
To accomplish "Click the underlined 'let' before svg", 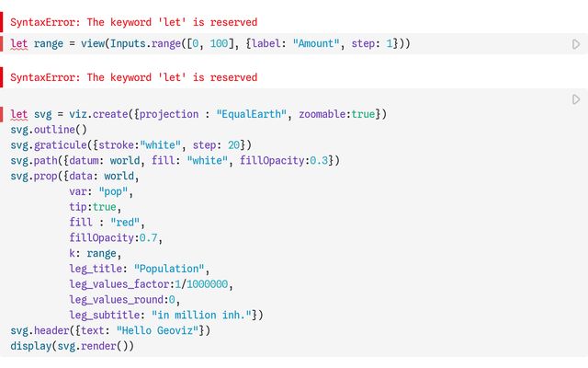I will [18, 114].
